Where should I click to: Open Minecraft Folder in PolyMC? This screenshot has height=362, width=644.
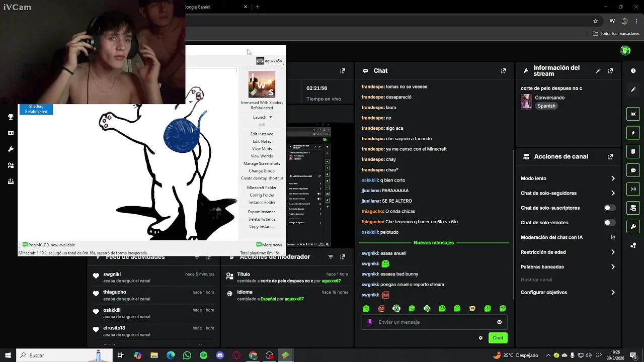pos(262,188)
